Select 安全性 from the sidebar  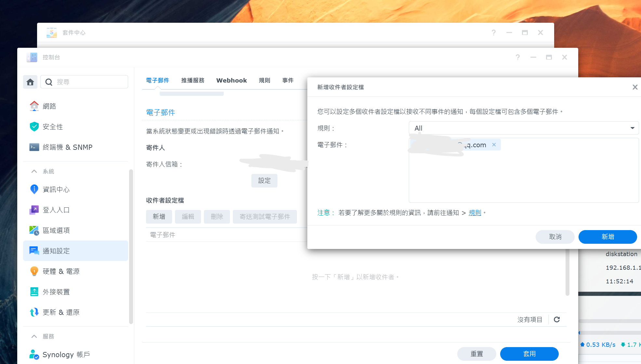pyautogui.click(x=53, y=127)
